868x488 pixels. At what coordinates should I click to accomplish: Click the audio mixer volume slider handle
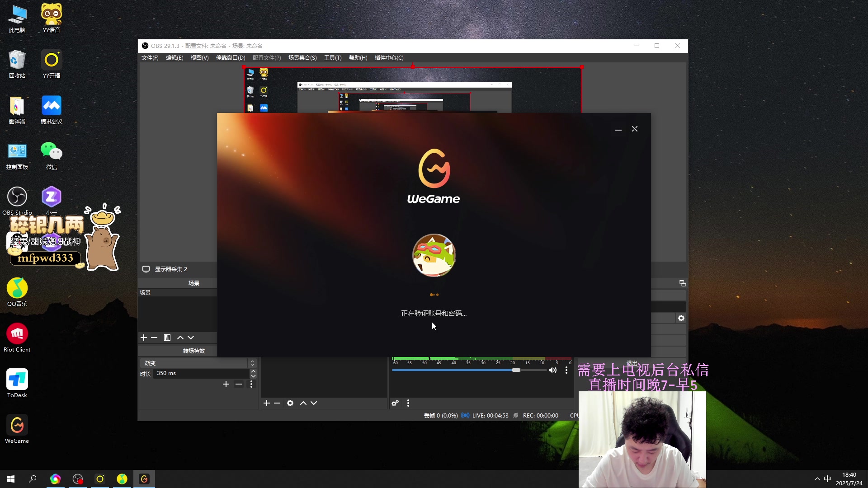(x=516, y=370)
